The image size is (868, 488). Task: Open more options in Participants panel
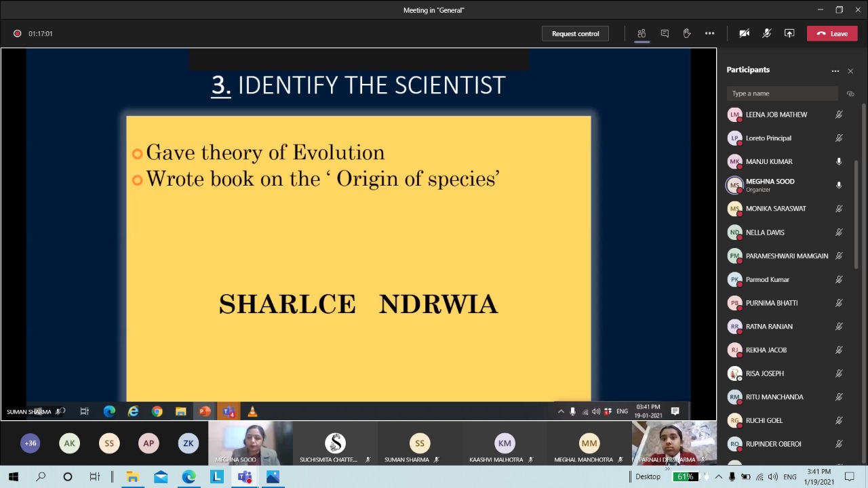click(835, 70)
